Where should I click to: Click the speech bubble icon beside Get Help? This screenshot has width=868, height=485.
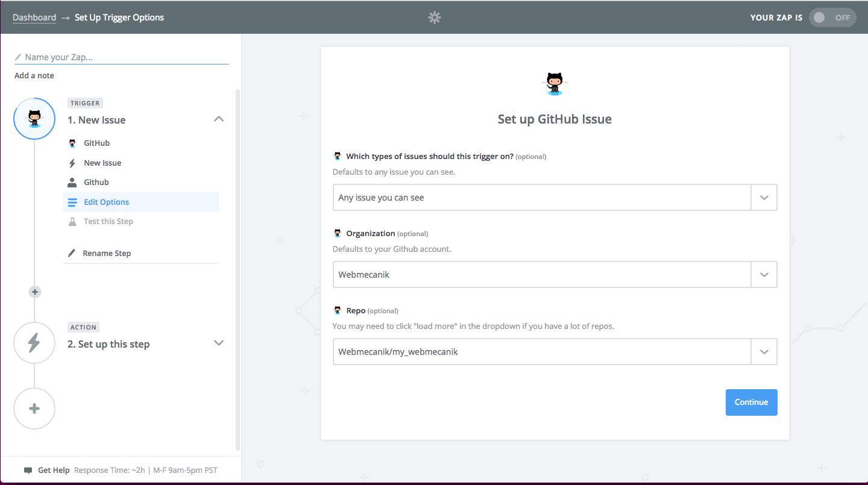(x=28, y=470)
